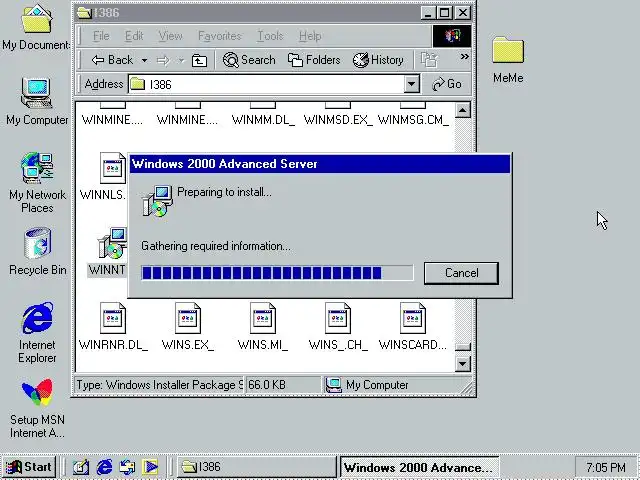
Task: Click the Up folder toolbar icon
Action: 199,60
